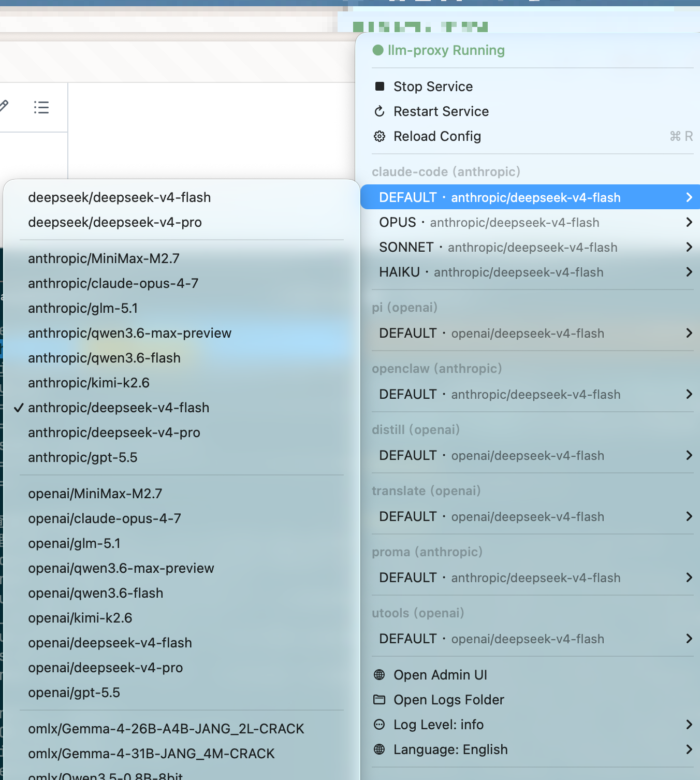Expand the pi (openai) DEFAULT submenu
This screenshot has height=780, width=700.
coord(530,333)
